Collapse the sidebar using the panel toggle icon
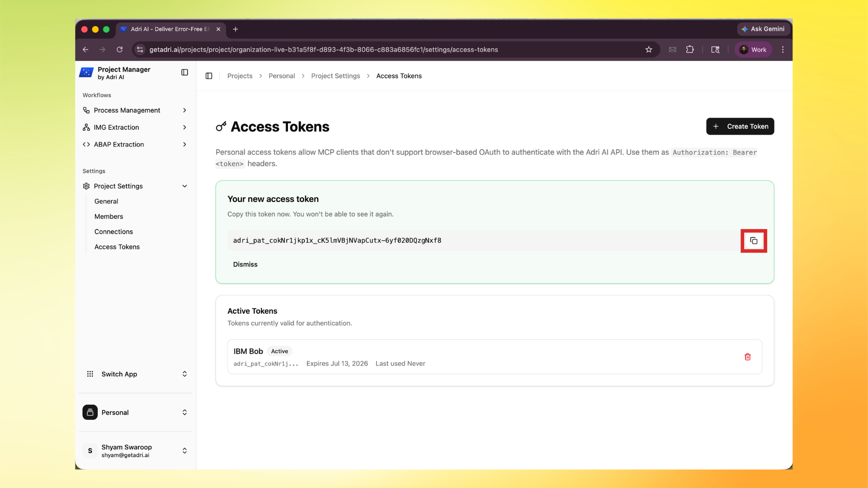This screenshot has width=868, height=488. point(209,76)
